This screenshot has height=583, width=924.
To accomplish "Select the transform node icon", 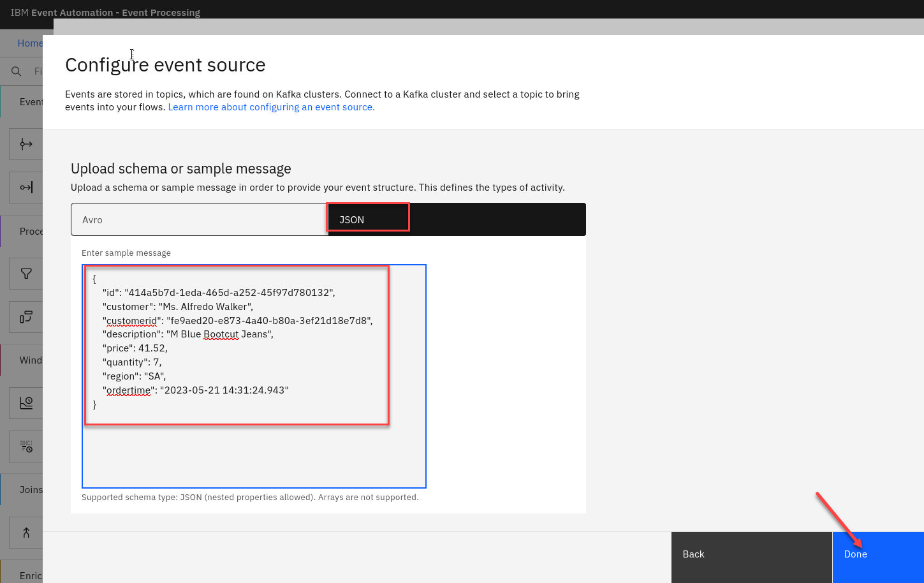I will (x=26, y=317).
